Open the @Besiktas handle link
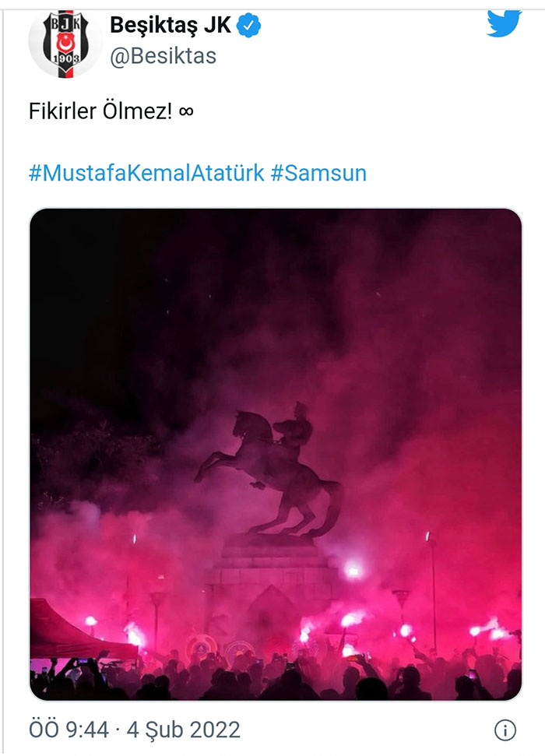 tap(163, 56)
